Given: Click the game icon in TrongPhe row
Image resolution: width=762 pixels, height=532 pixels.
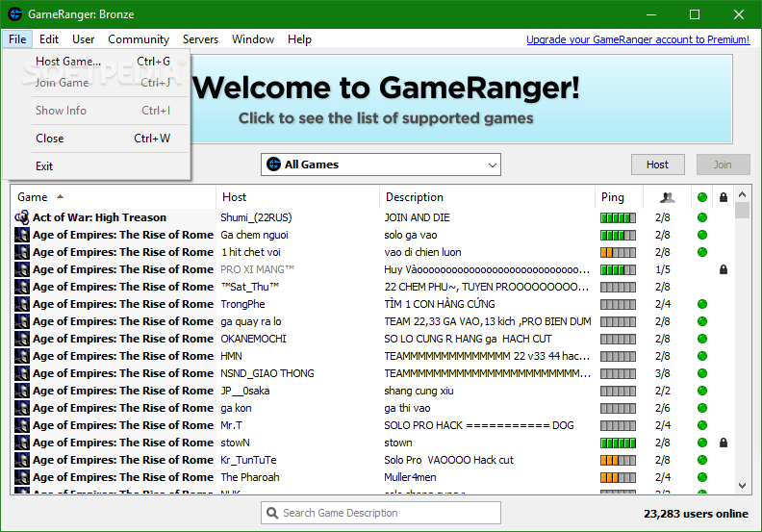Looking at the screenshot, I should pos(22,304).
